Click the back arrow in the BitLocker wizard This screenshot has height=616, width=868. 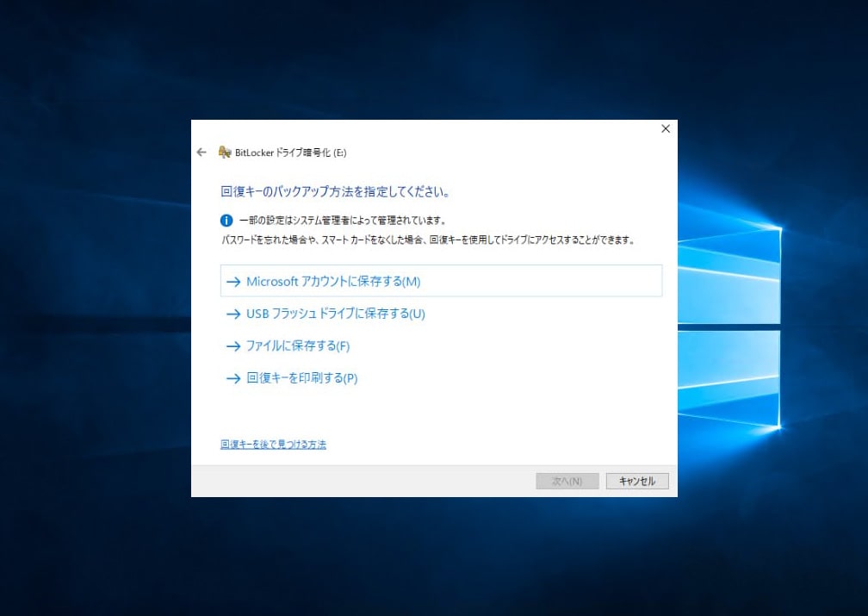(201, 152)
